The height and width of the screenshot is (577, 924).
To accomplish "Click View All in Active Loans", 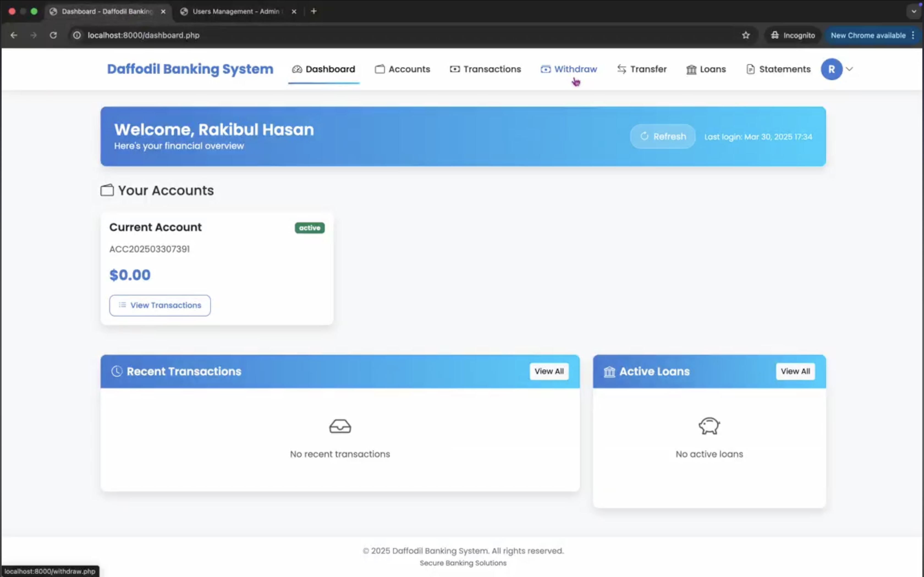I will coord(795,371).
